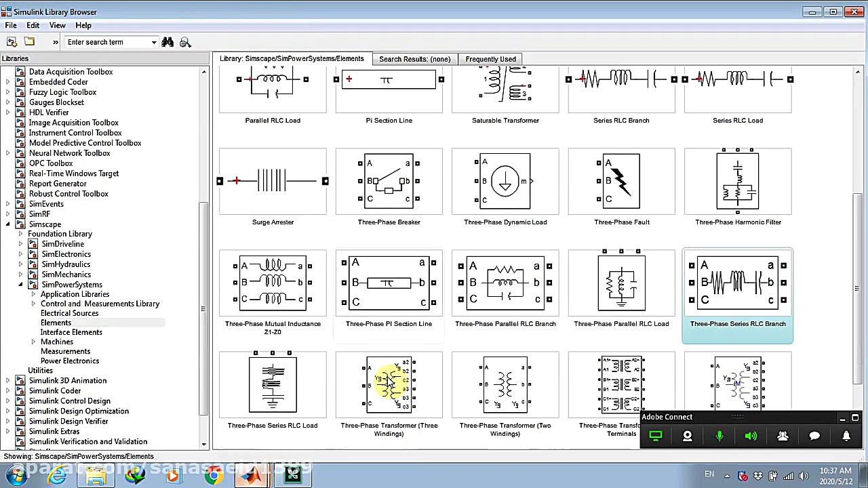868x488 pixels.
Task: Select Utilities in the library tree
Action: point(40,371)
